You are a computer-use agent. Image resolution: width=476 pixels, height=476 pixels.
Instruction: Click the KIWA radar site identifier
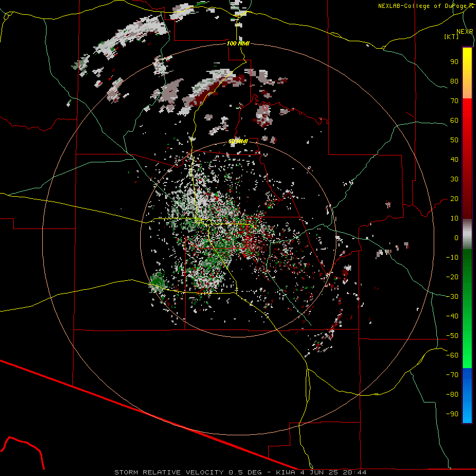(x=286, y=472)
